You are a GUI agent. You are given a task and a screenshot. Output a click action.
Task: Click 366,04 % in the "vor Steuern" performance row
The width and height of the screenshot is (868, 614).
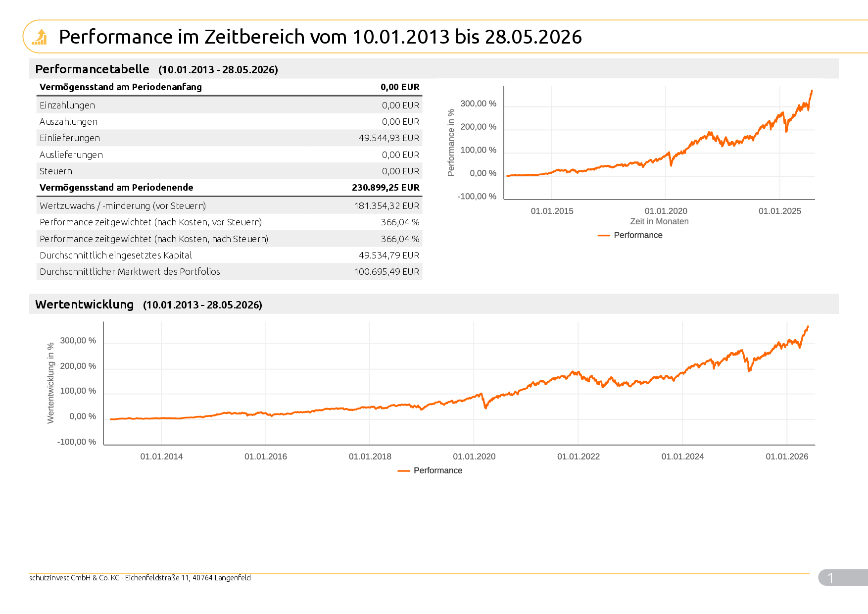coord(400,222)
